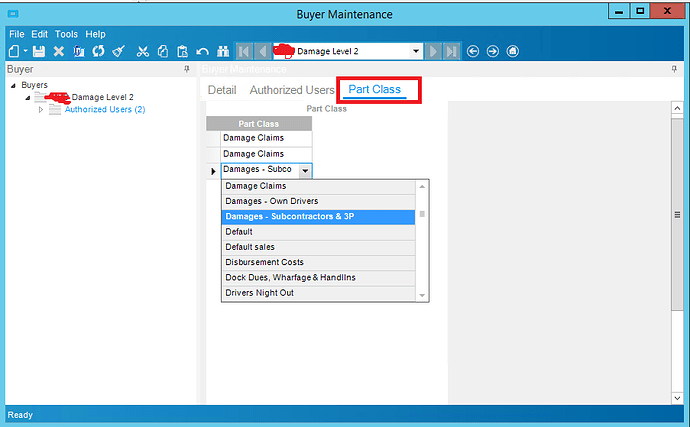Select Authorized Users (2) in the tree
Screen dimensions: 690x427
[105, 109]
